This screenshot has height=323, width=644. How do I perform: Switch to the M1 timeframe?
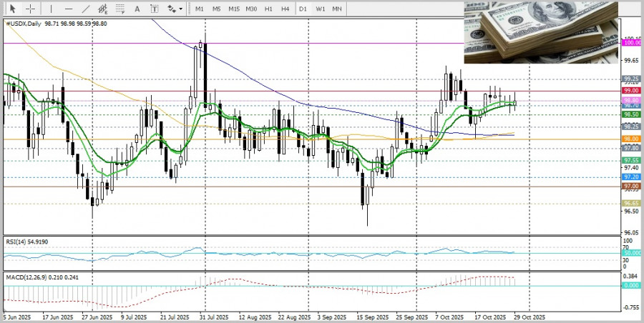200,9
